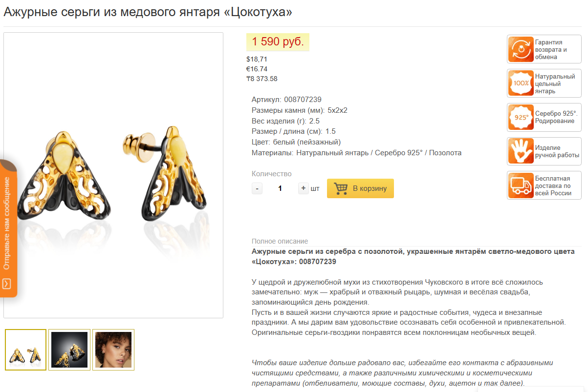Open the 'Отправьте нам сообщение' side tab
Screen dimensions: 588x392
point(8,228)
